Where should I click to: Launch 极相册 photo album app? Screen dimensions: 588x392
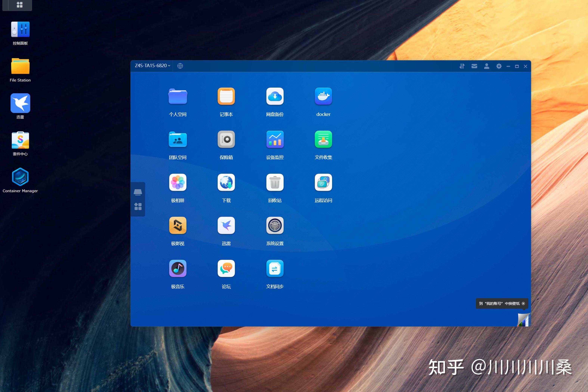(178, 182)
